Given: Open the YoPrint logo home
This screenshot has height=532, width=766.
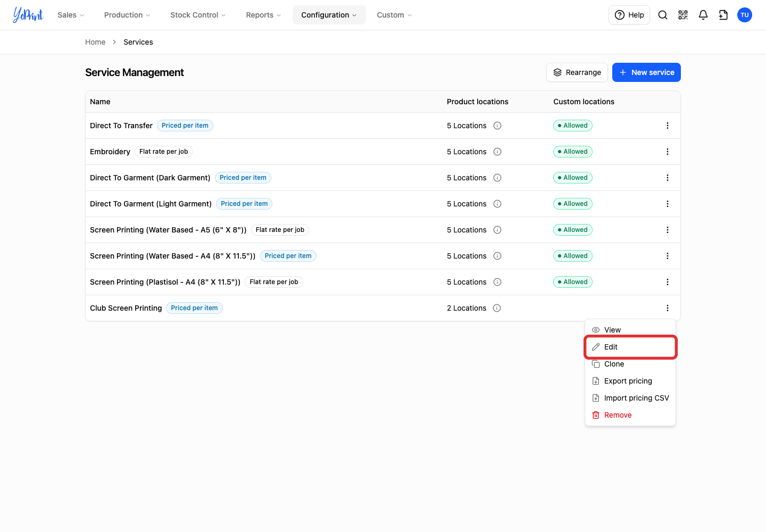Looking at the screenshot, I should [28, 15].
